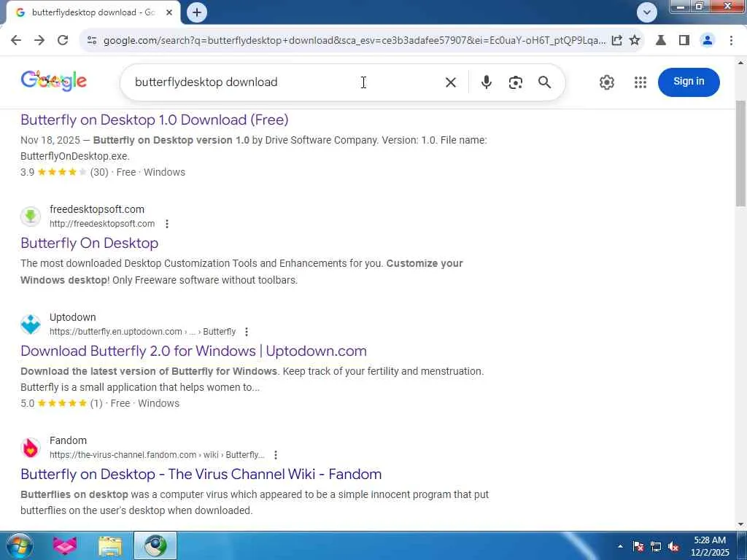Open the pink cat taskbar app

pos(65,545)
